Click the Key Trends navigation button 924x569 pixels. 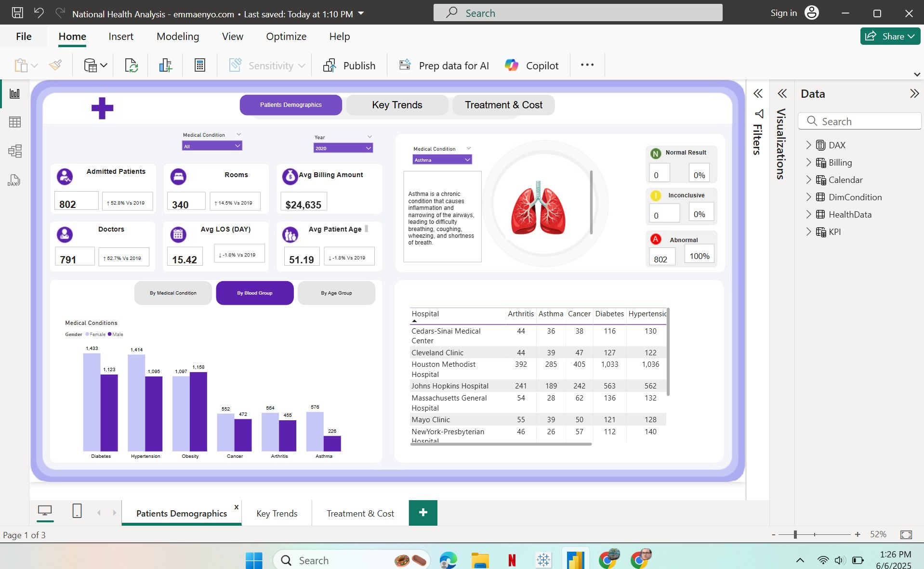(x=397, y=105)
